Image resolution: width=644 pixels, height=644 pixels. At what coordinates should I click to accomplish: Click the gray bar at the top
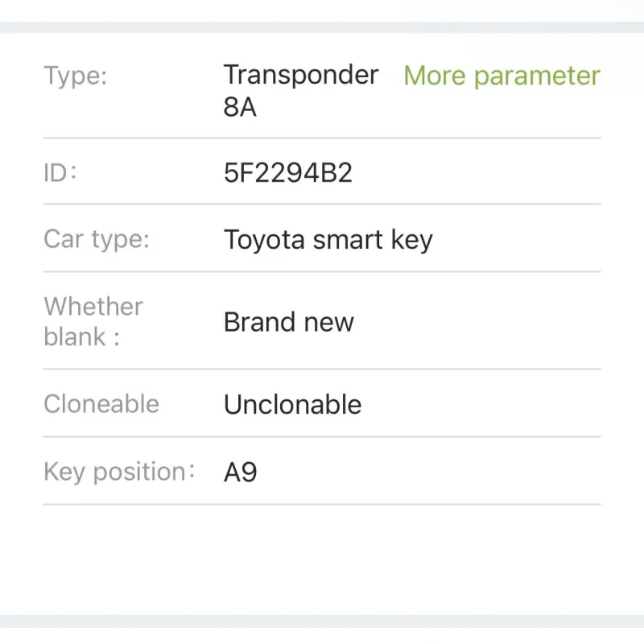point(322,27)
